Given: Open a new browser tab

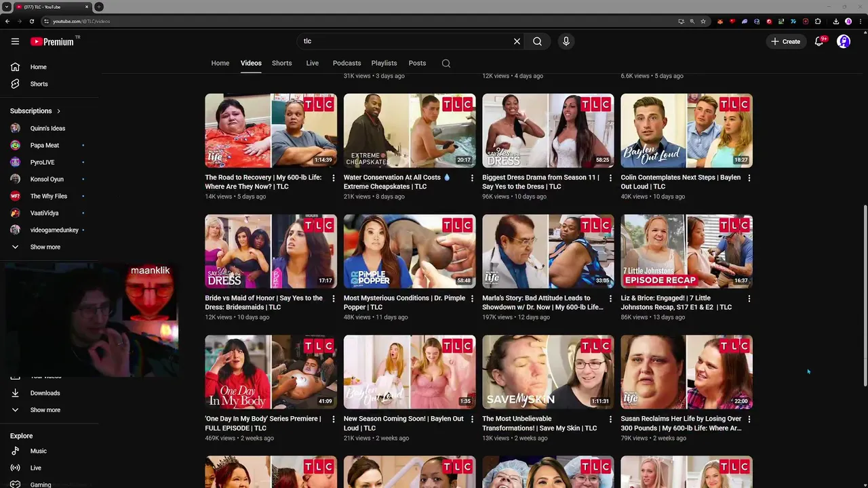Looking at the screenshot, I should point(99,7).
